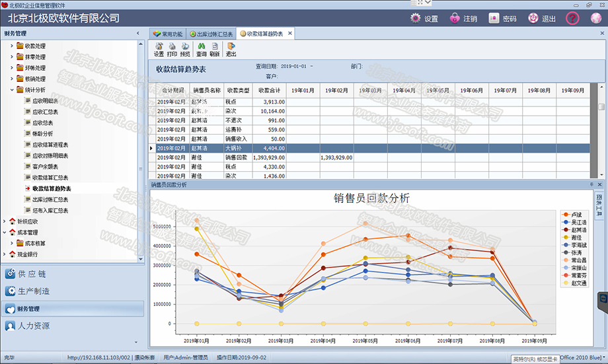Click the 打印 print icon

[172, 50]
